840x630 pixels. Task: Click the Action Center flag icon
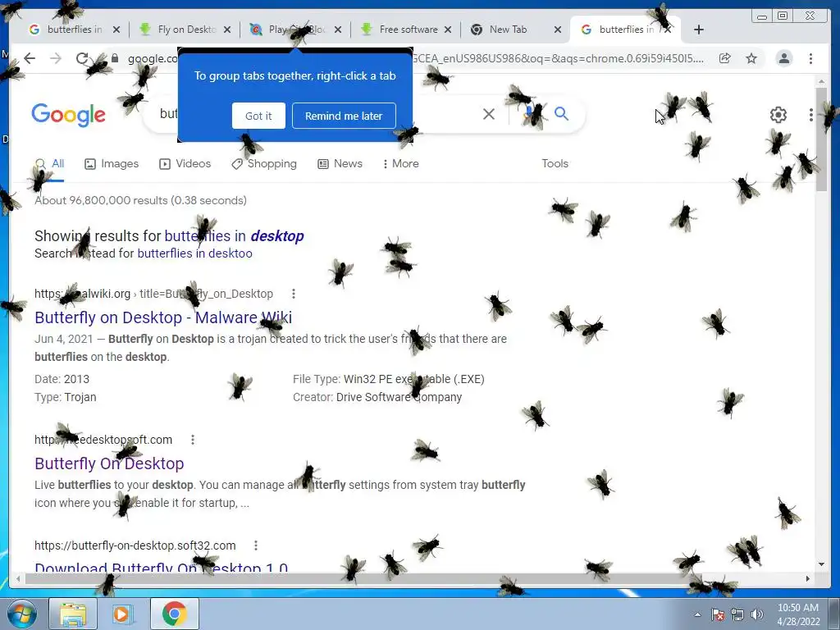717,614
